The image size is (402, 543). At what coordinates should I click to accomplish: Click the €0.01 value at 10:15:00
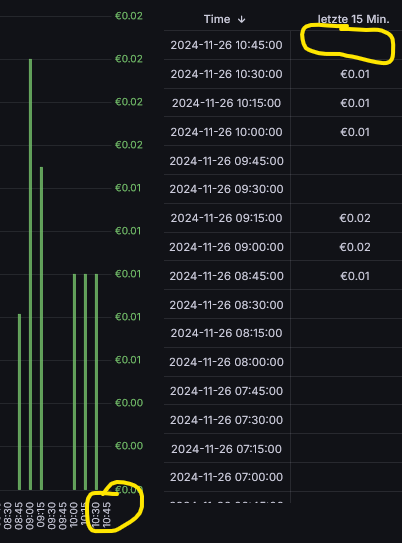(355, 103)
